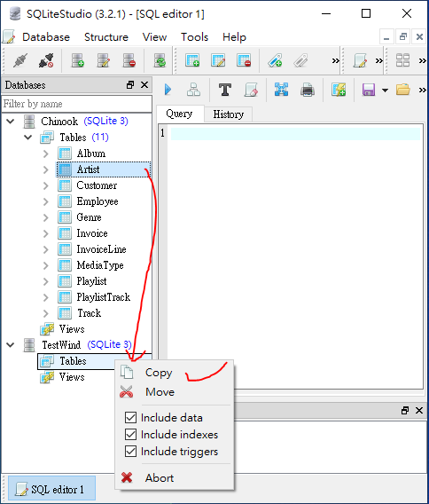Click the printer icon
This screenshot has height=504, width=429.
pyautogui.click(x=308, y=90)
